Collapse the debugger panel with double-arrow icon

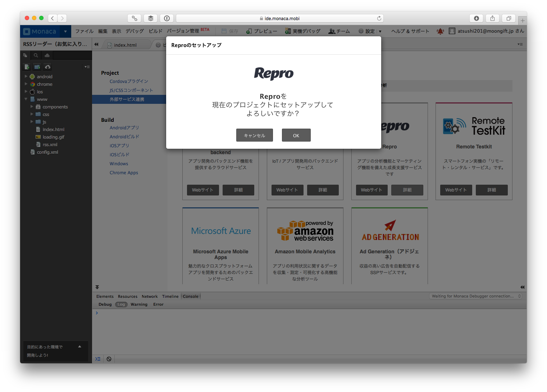[97, 287]
